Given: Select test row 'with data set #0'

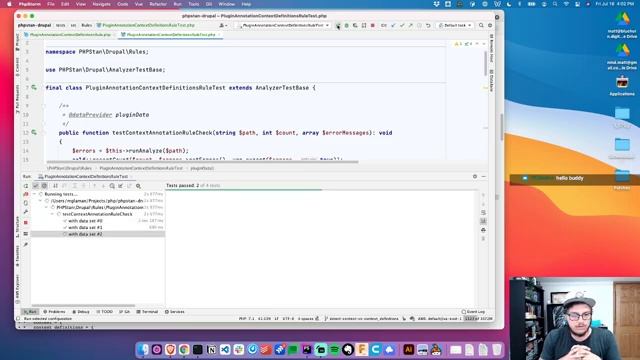Looking at the screenshot, I should coord(98,221).
